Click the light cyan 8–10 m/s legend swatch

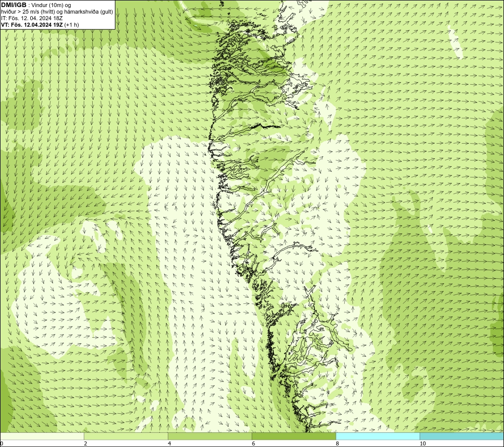[x=377, y=436]
